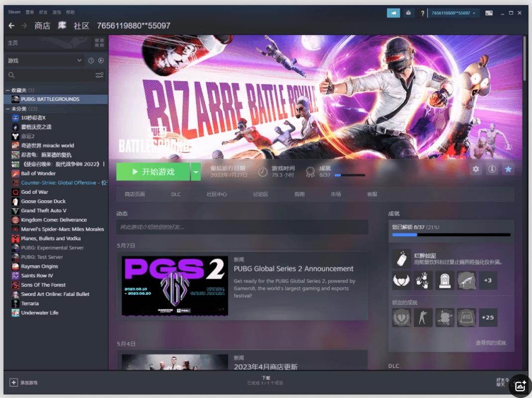Expand the arrow next to 开始游戏
The width and height of the screenshot is (532, 398).
pos(196,172)
